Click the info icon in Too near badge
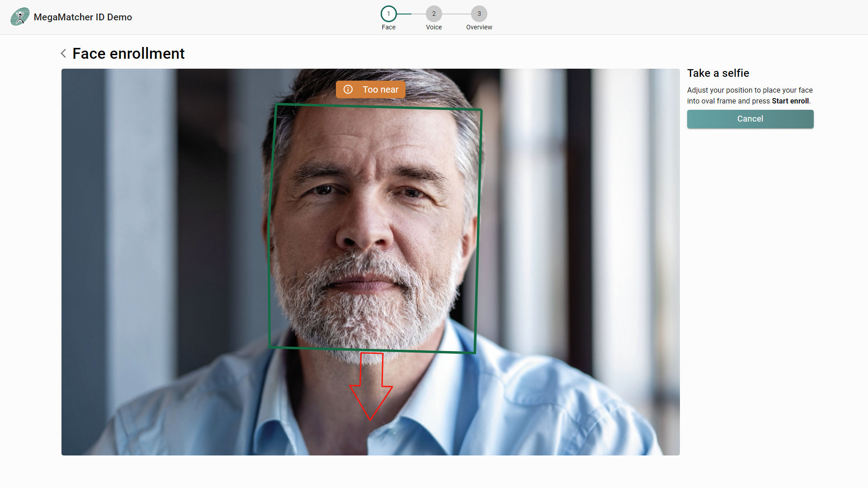868x488 pixels. (x=348, y=89)
